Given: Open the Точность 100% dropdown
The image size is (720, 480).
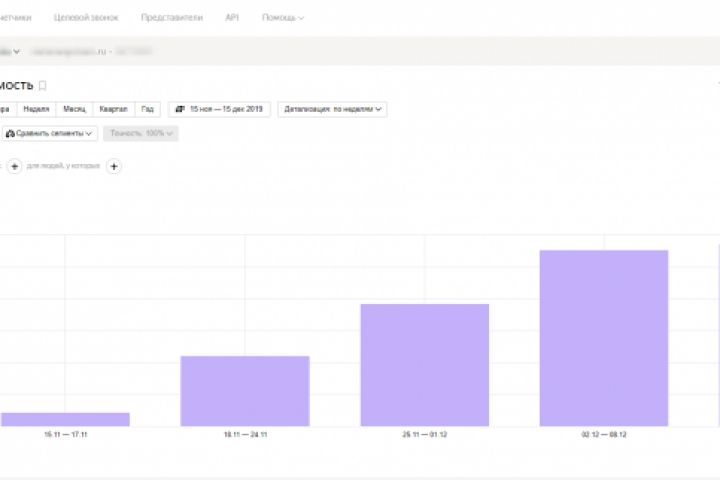Looking at the screenshot, I should (141, 134).
